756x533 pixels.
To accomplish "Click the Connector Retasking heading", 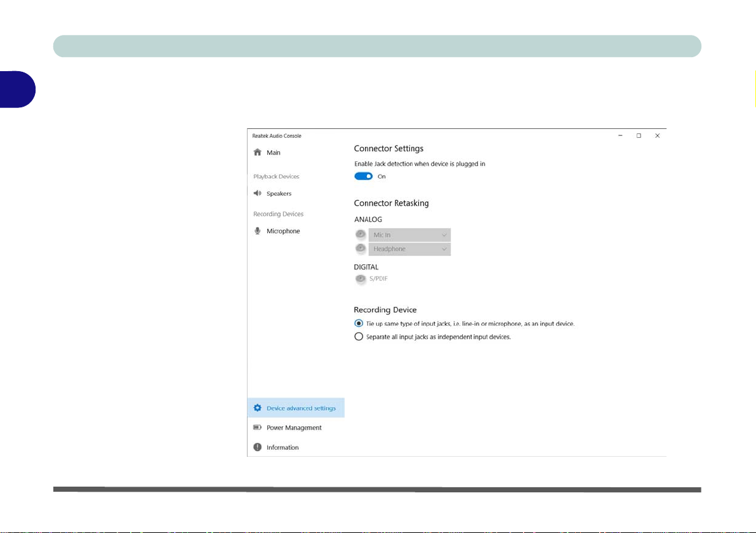I will [392, 203].
